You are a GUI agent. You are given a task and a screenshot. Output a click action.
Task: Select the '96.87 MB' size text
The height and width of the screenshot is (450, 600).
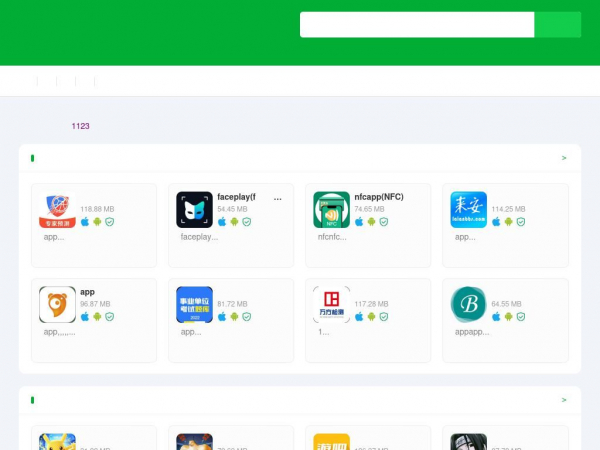(x=95, y=304)
